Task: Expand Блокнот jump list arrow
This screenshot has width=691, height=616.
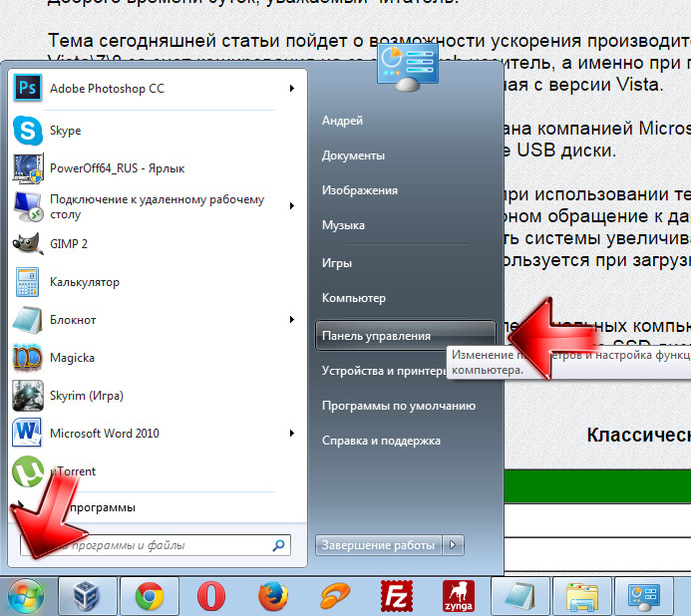Action: pos(292,319)
